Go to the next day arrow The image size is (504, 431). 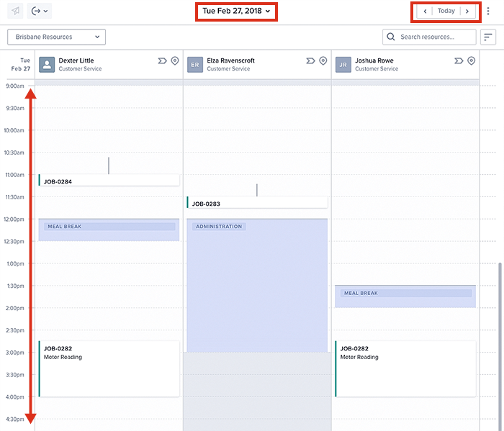[x=467, y=12]
